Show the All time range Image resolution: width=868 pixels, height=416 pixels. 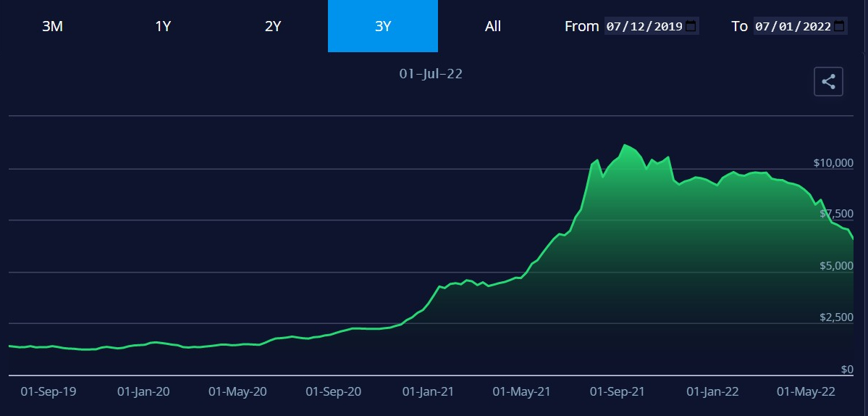click(x=493, y=26)
